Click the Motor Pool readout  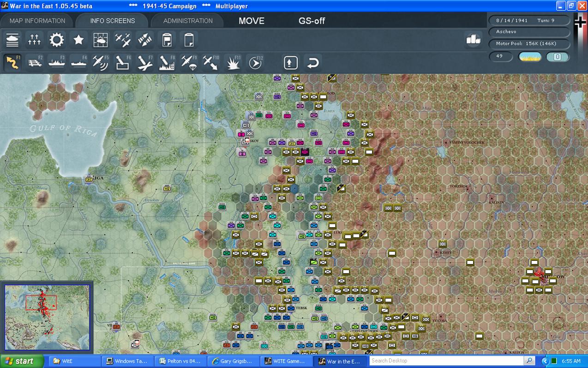[x=529, y=44]
